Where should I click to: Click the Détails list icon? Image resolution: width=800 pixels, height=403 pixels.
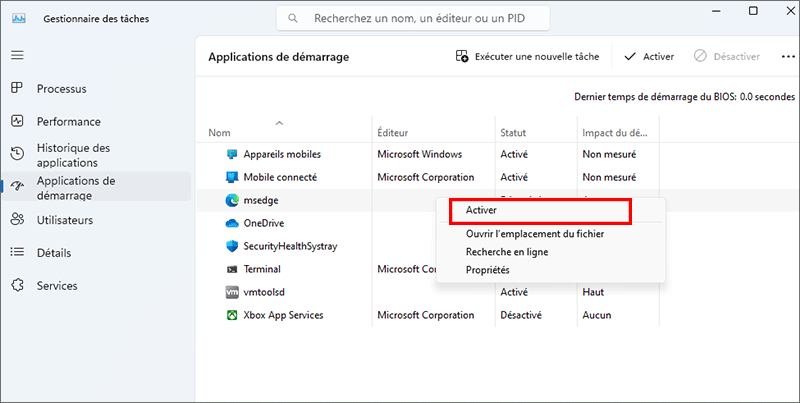[17, 252]
